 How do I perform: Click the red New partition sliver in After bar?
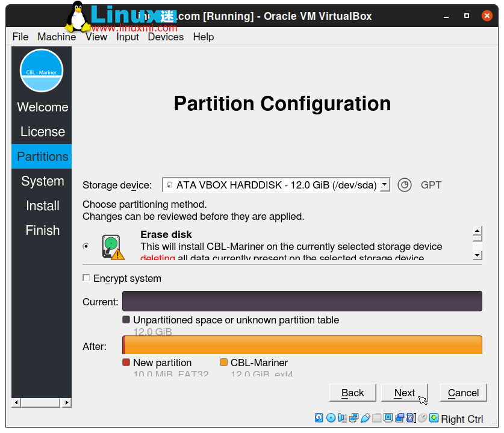(x=124, y=345)
